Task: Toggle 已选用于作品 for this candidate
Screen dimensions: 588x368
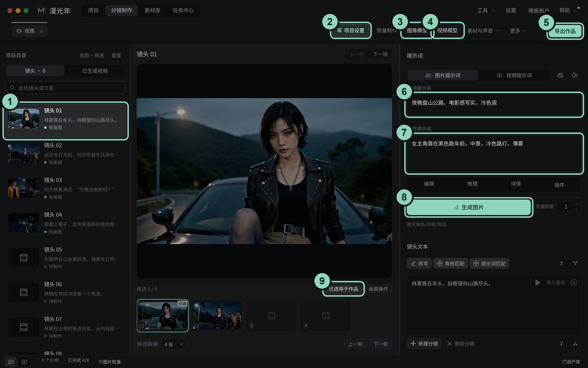Action: 343,289
